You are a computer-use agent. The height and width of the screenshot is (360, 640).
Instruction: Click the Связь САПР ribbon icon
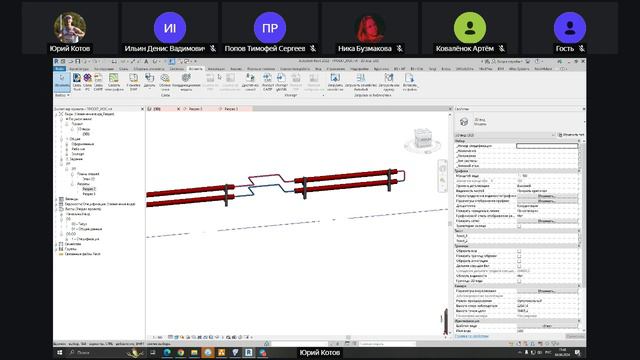tap(98, 81)
